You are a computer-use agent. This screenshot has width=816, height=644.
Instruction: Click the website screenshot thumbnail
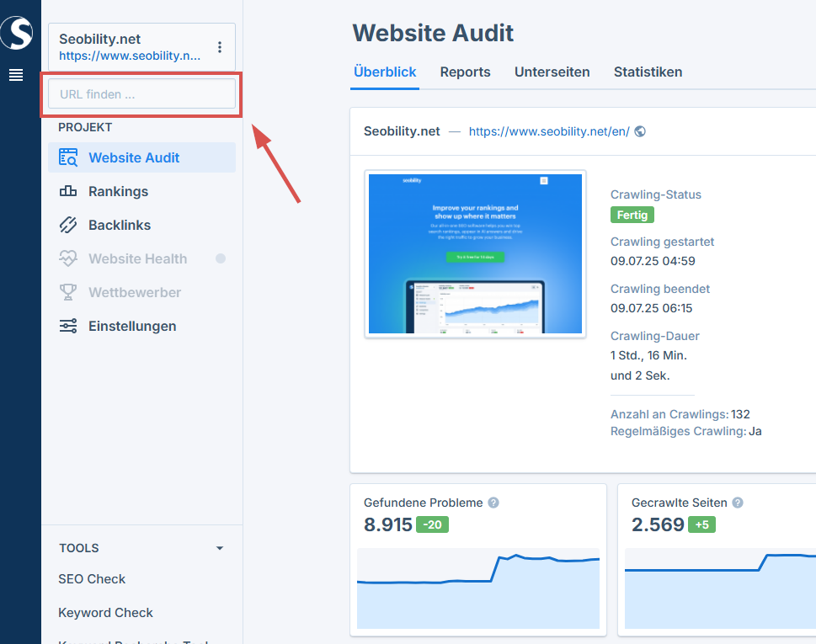[x=475, y=254]
